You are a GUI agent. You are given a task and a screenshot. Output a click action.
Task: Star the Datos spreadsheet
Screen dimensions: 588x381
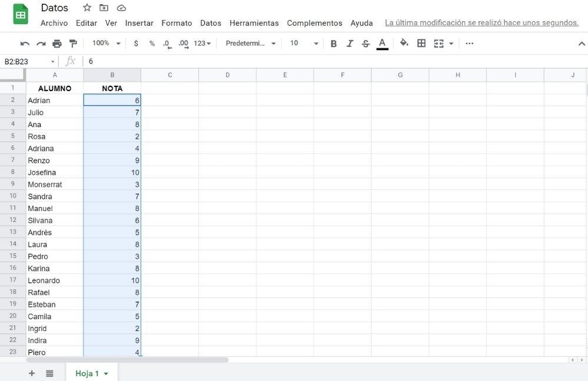(87, 8)
